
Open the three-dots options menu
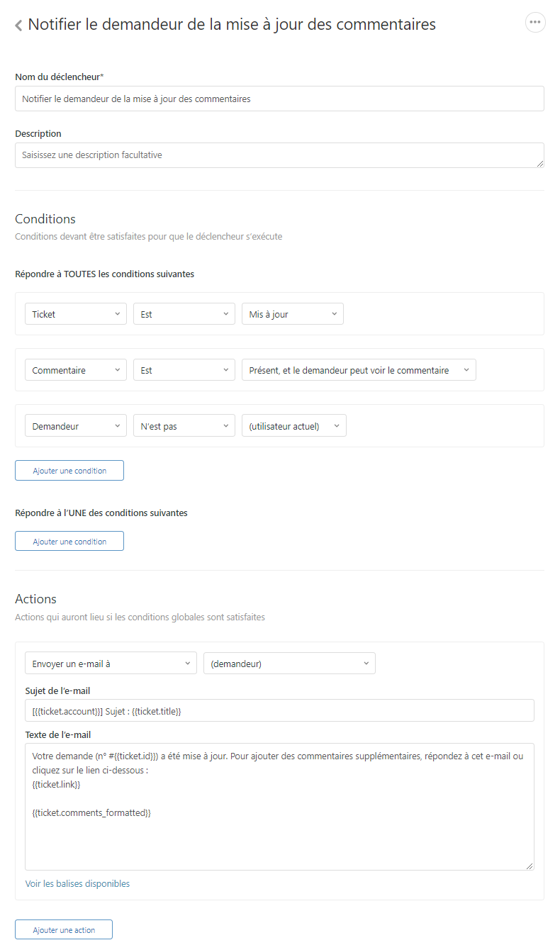535,23
